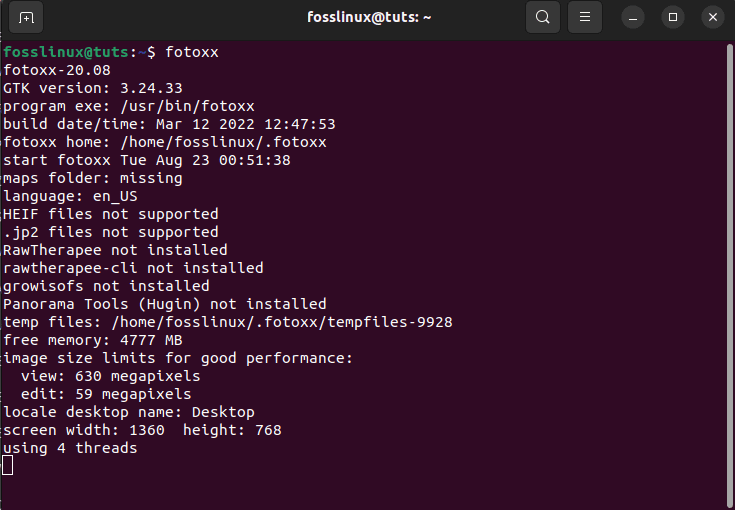Click the green fosslinux@tuts prompt text
Viewport: 735px width, 510px height.
[x=66, y=52]
